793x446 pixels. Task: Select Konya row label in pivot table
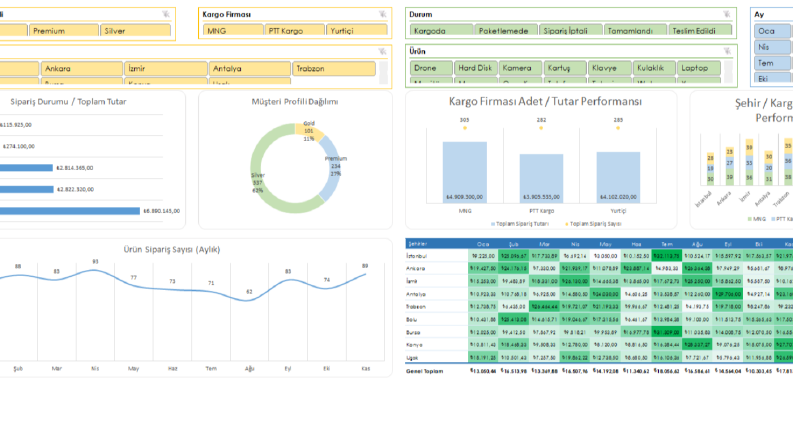tap(414, 345)
